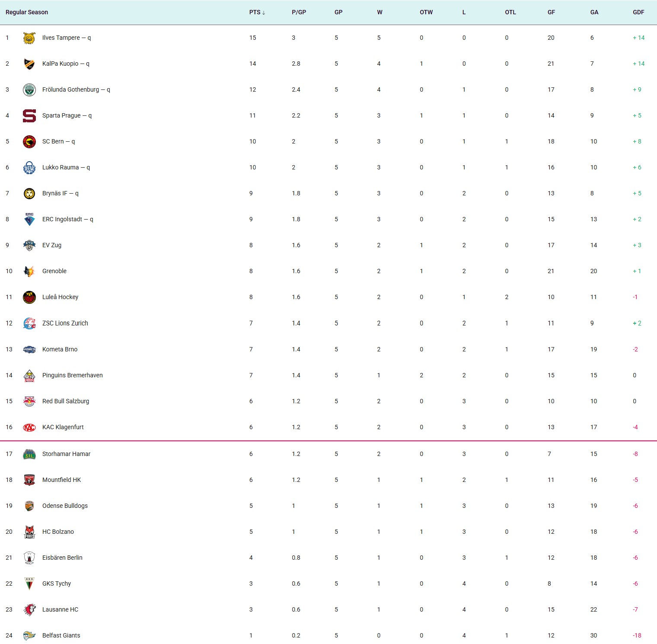The image size is (657, 644).
Task: Click the Sparta Prague S logo
Action: coord(29,116)
